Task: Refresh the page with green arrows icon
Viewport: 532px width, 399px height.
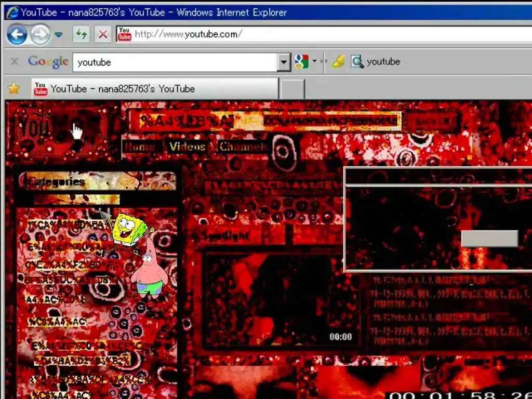Action: point(82,34)
